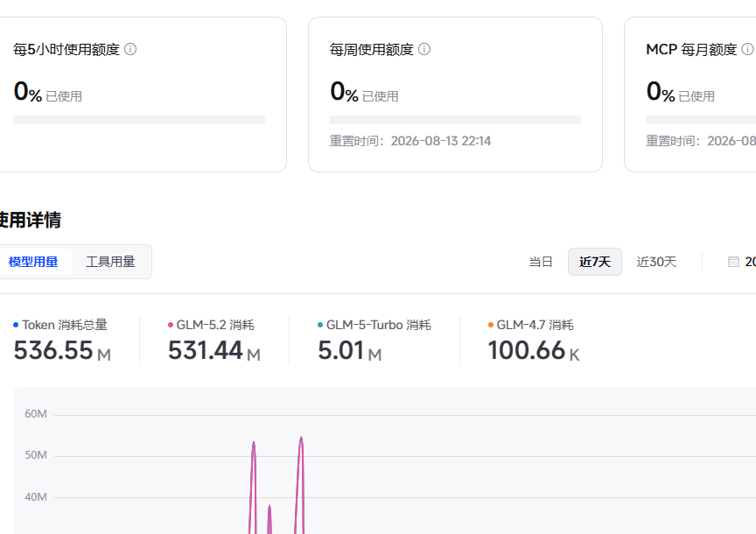756x534 pixels.
Task: Toggle the Token 消耗总量 legend series
Action: click(60, 325)
